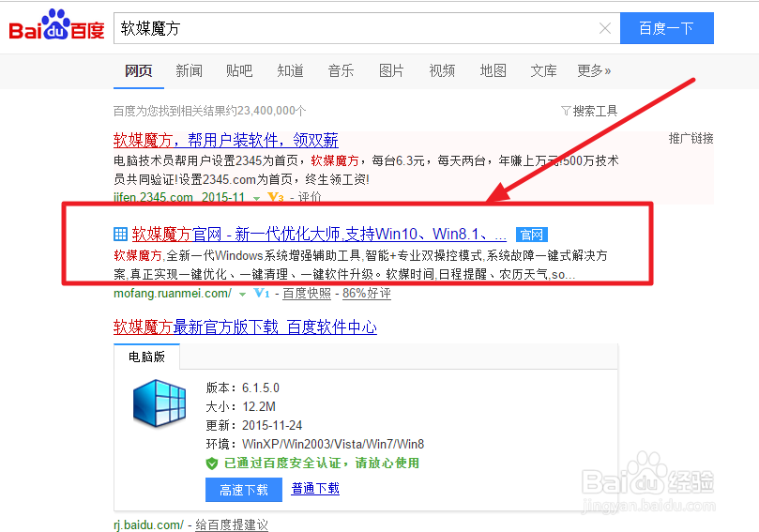Click result count text 百度为您找到相关结果约23,400,000个
This screenshot has height=532, width=759.
click(x=209, y=111)
